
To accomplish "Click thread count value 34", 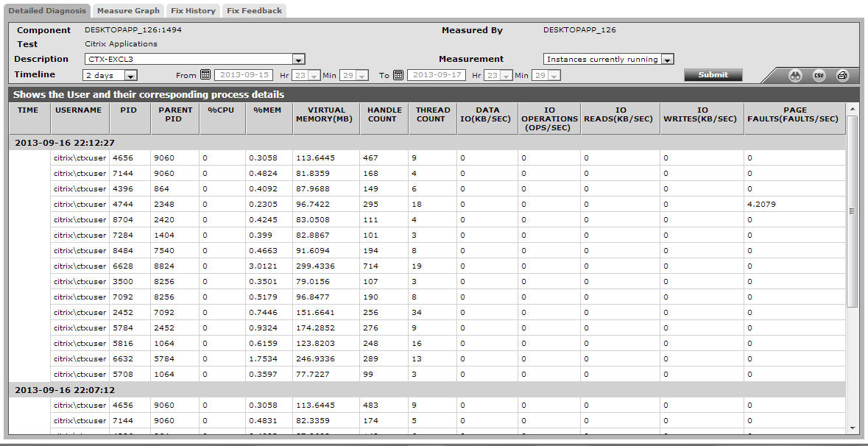I will pyautogui.click(x=416, y=313).
